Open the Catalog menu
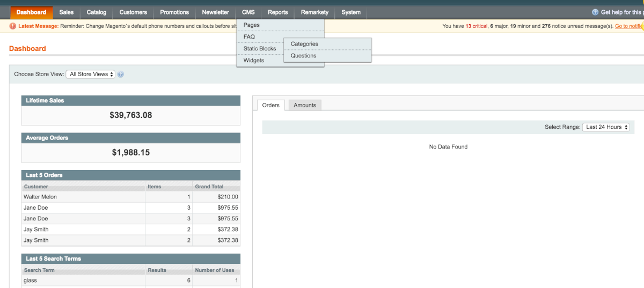Image resolution: width=644 pixels, height=288 pixels. [97, 12]
